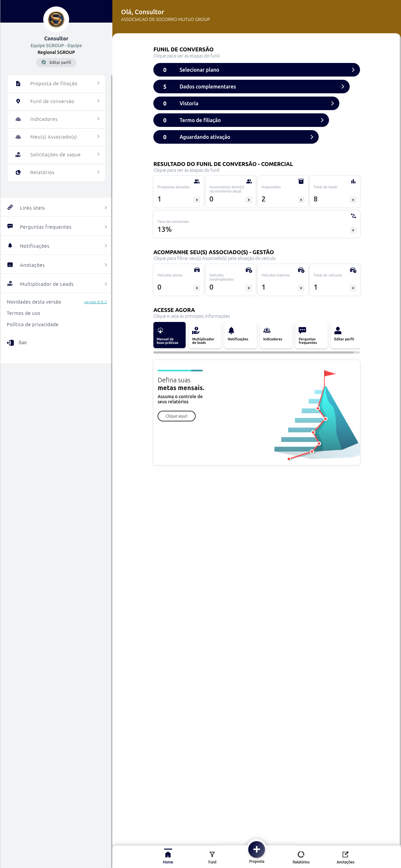Click the metas mensais mountain illustration

[317, 415]
